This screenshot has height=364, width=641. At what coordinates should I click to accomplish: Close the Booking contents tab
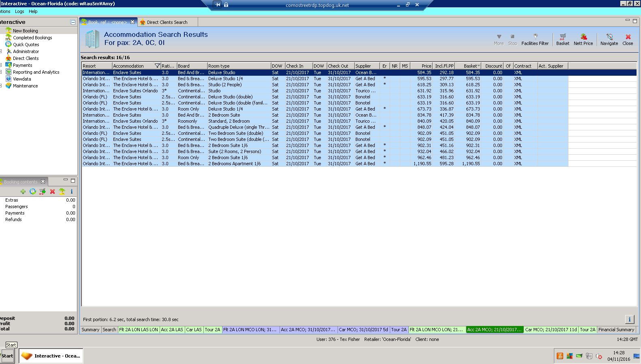43,181
